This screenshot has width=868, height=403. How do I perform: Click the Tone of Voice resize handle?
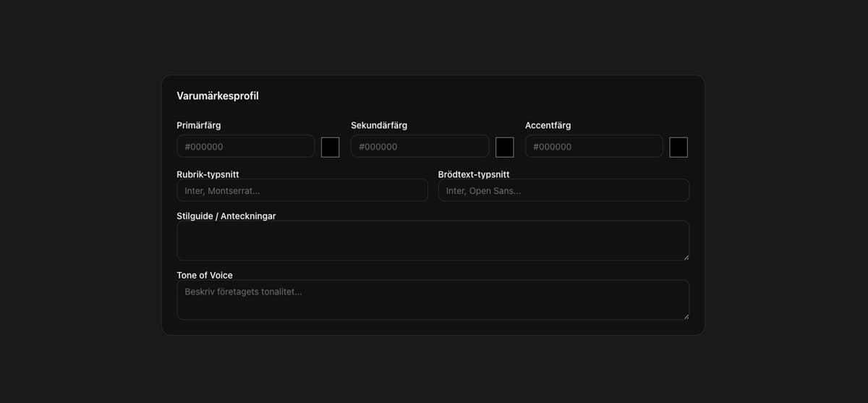pyautogui.click(x=685, y=315)
